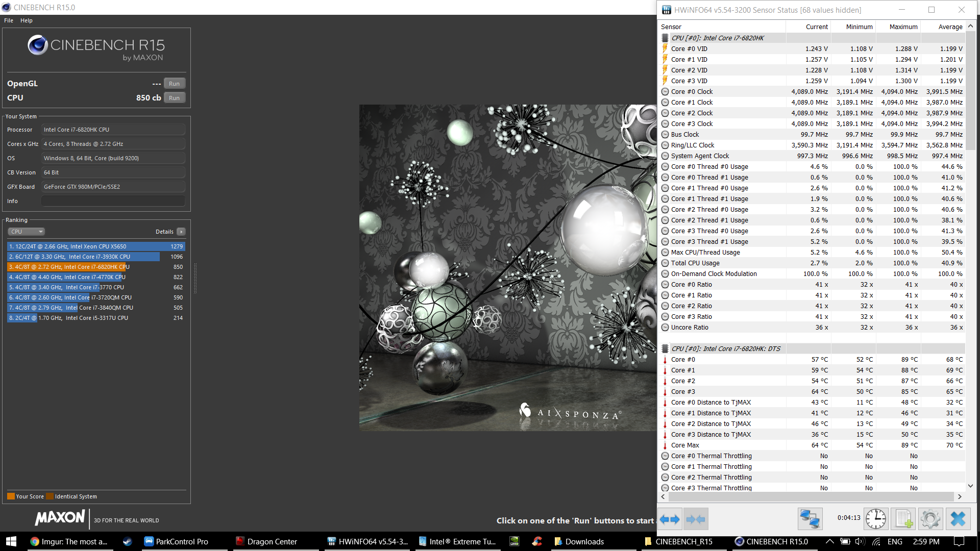Select the Intel Xeon X5650 ranking entry

(96, 246)
